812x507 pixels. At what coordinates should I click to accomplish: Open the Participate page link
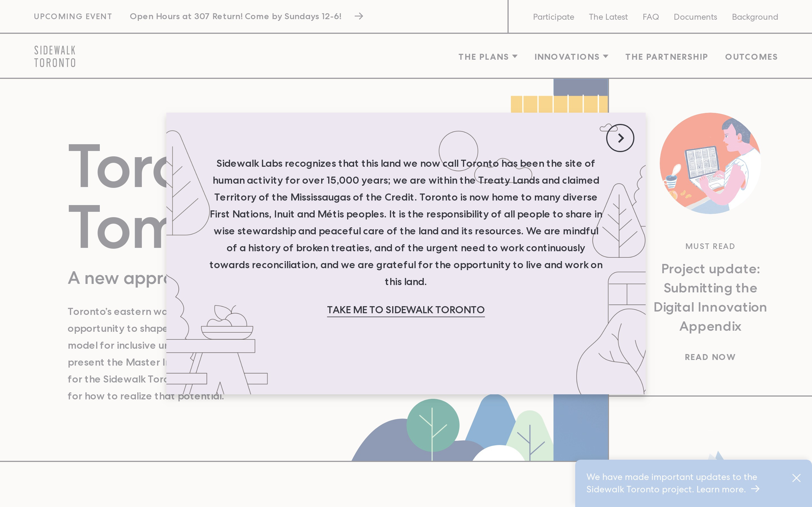[553, 17]
